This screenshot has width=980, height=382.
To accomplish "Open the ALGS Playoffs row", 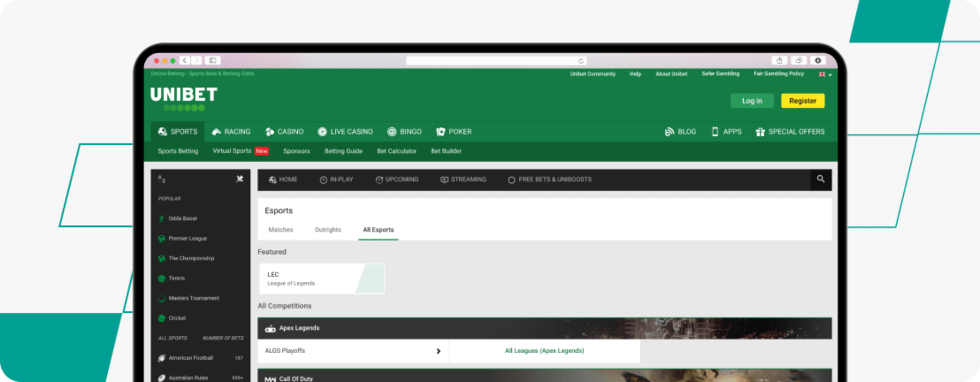I will pos(353,351).
